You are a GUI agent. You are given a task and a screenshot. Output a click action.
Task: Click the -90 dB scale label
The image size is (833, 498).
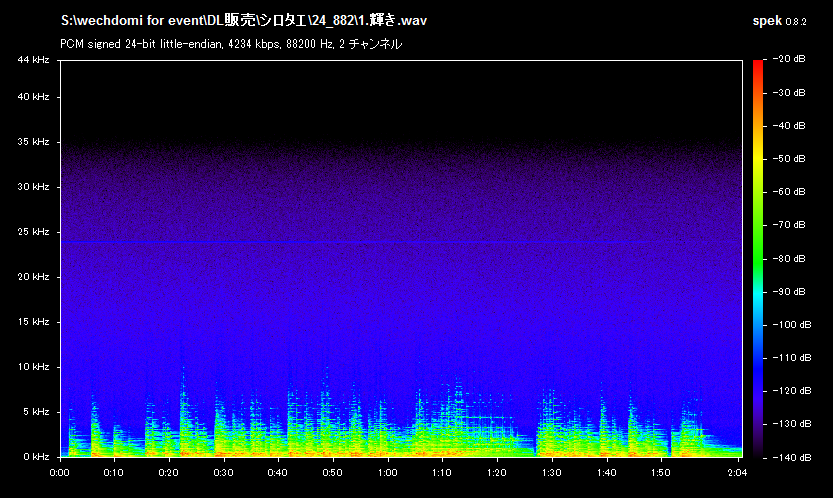point(788,291)
